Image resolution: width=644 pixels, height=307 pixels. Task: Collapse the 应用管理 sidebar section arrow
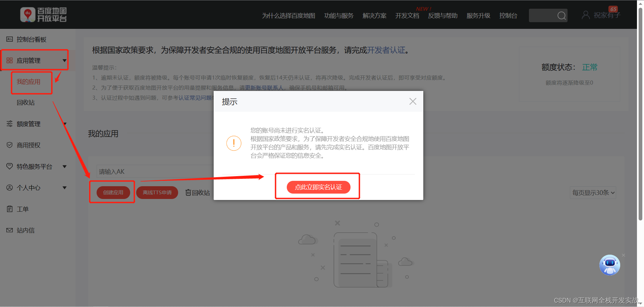(64, 61)
